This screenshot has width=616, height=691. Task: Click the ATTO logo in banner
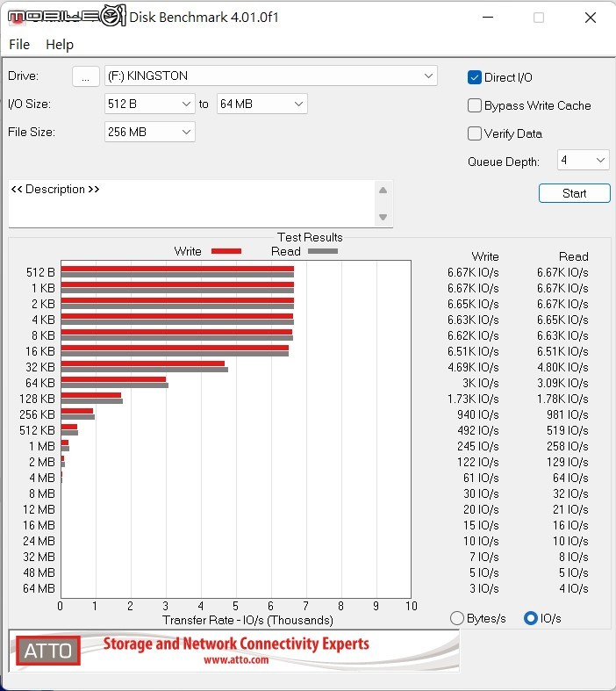[48, 651]
